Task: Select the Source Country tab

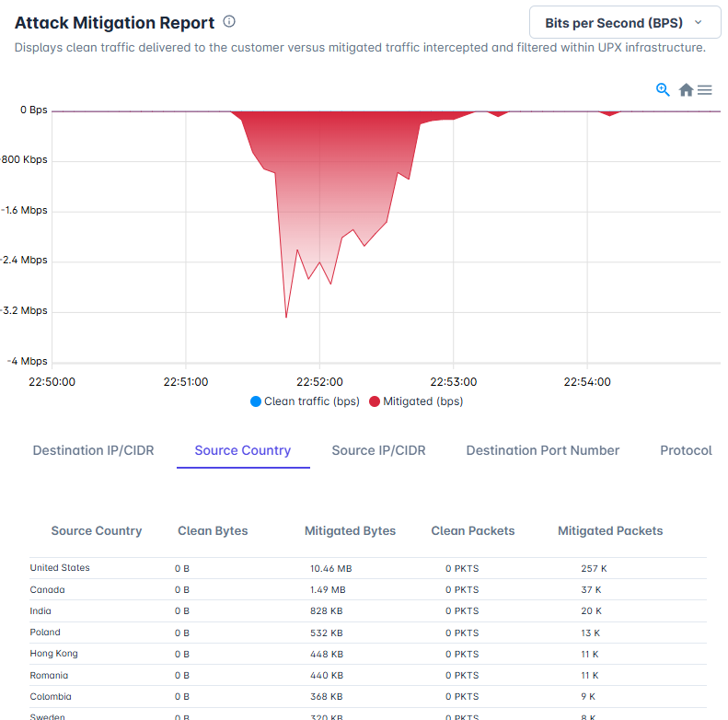Action: tap(243, 450)
